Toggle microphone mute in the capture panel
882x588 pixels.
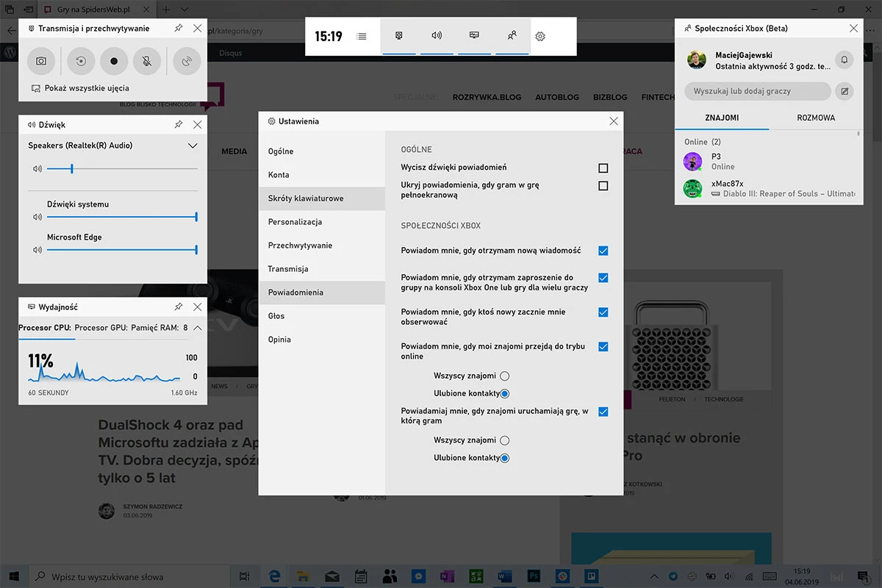[147, 61]
